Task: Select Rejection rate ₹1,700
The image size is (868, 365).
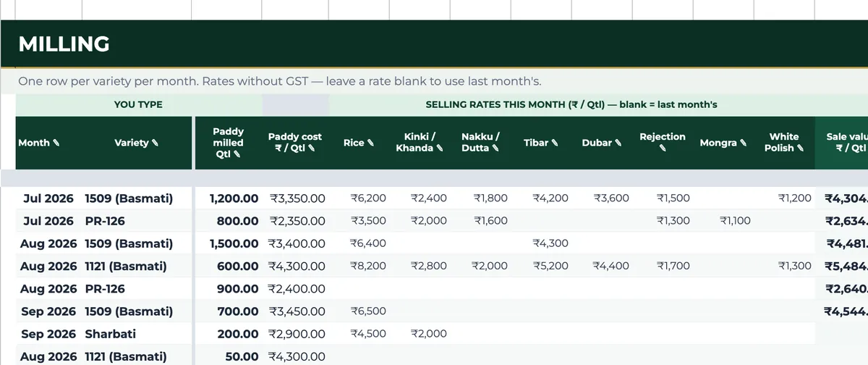Action: pos(673,266)
